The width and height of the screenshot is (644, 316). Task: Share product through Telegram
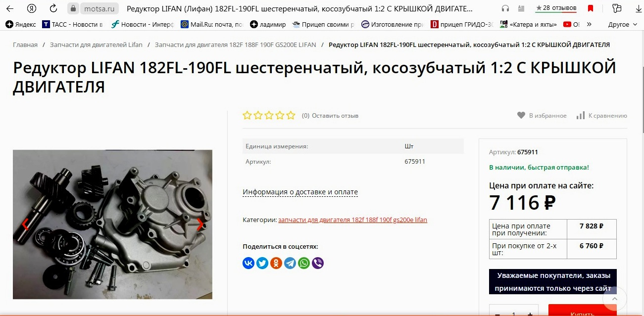[290, 263]
